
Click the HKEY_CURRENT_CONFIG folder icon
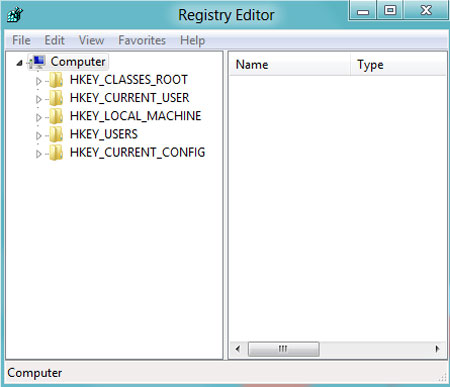pyautogui.click(x=56, y=153)
